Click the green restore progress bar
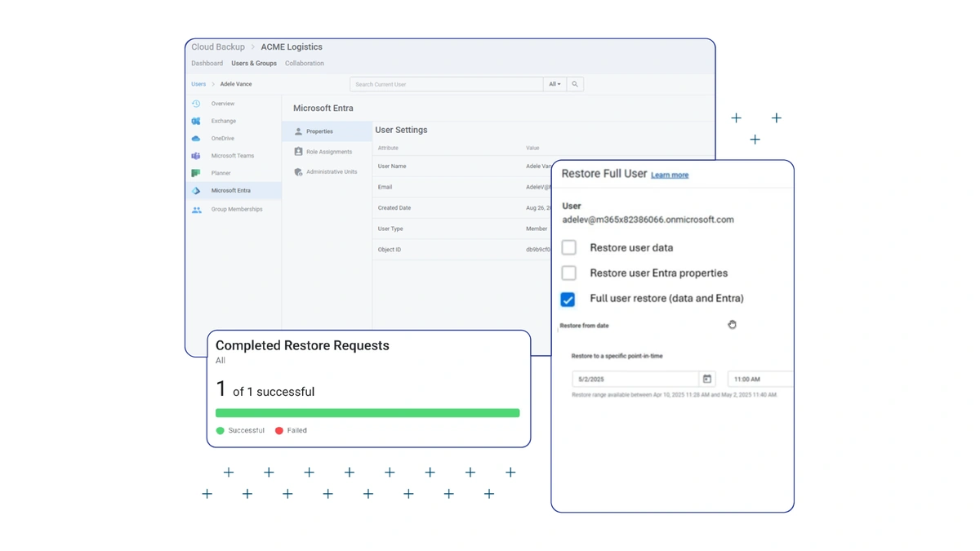 pos(367,413)
